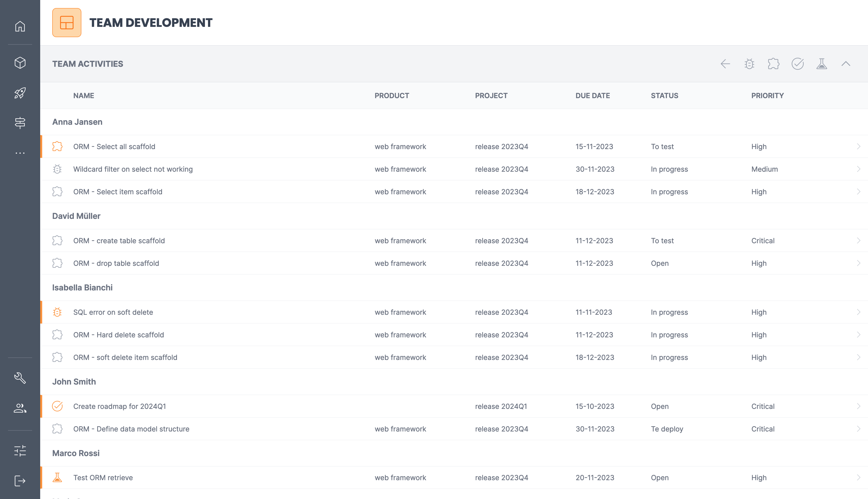The width and height of the screenshot is (868, 499).
Task: Open details chevron for Wildcard filter row
Action: point(858,169)
